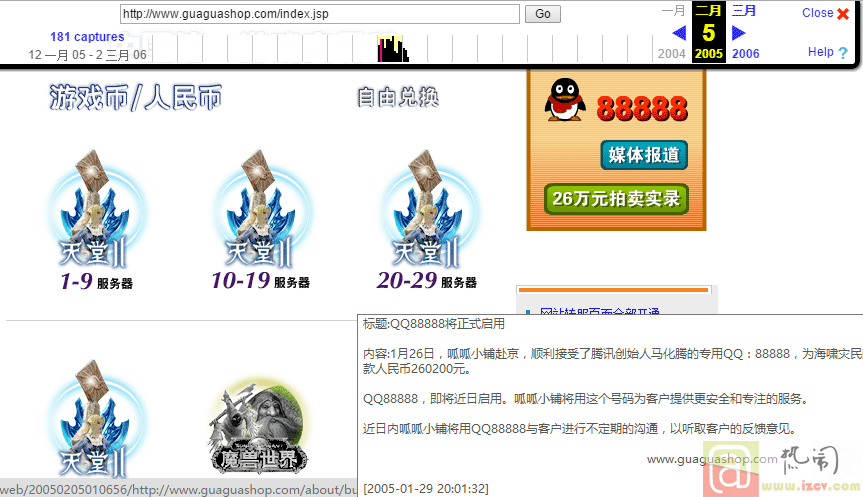Open the 181 captures link
Viewport: 863px width, 497px height.
(x=88, y=37)
